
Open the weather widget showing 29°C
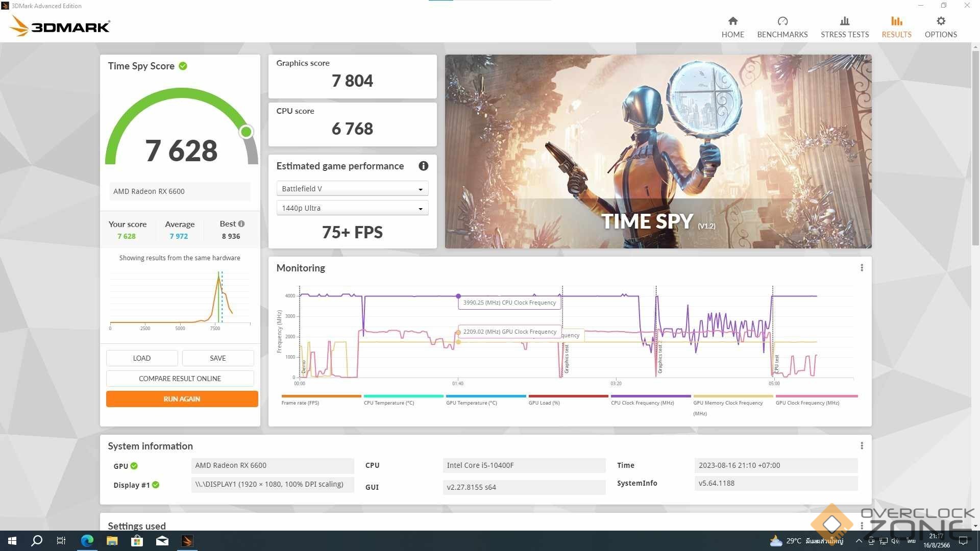(x=806, y=541)
